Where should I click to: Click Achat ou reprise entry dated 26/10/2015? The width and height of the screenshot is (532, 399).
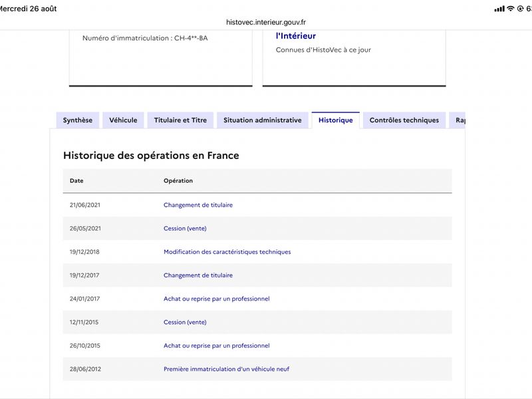(x=217, y=345)
